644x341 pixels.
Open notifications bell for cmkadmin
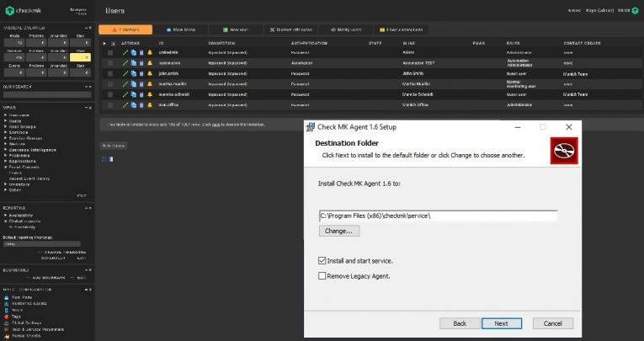point(150,52)
